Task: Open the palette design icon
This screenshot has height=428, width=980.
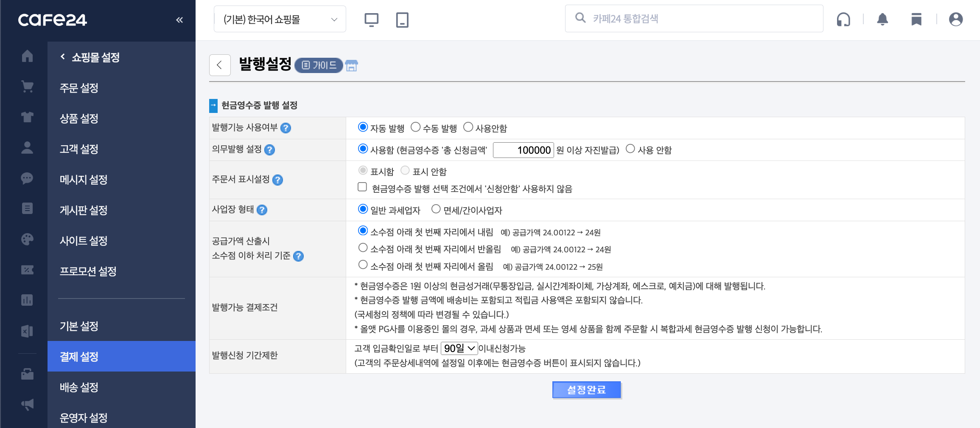Action: point(27,239)
